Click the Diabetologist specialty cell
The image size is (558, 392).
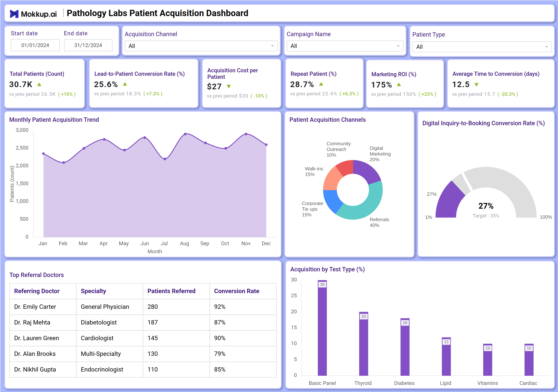point(110,322)
